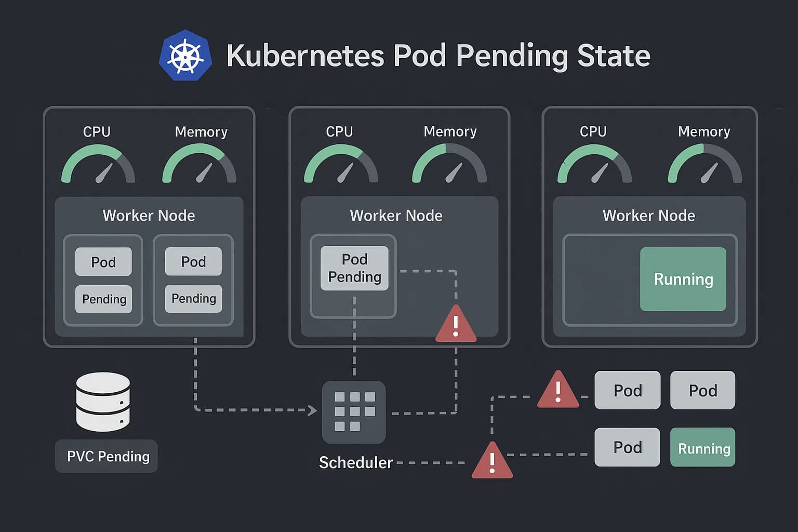Image resolution: width=798 pixels, height=532 pixels.
Task: Click the Memory label in the leftmost node
Action: (x=201, y=132)
